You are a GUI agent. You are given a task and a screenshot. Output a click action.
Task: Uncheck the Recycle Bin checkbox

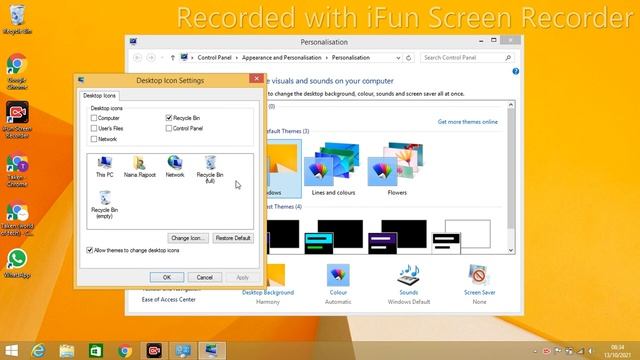(169, 118)
